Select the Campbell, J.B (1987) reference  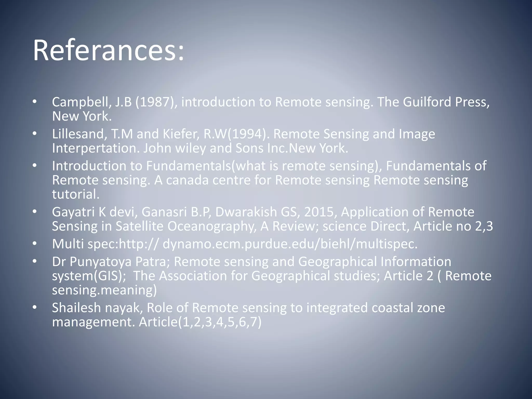tap(271, 109)
